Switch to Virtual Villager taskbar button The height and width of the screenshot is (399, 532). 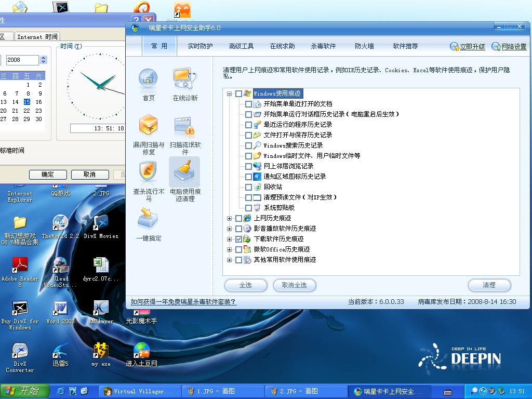coord(140,392)
